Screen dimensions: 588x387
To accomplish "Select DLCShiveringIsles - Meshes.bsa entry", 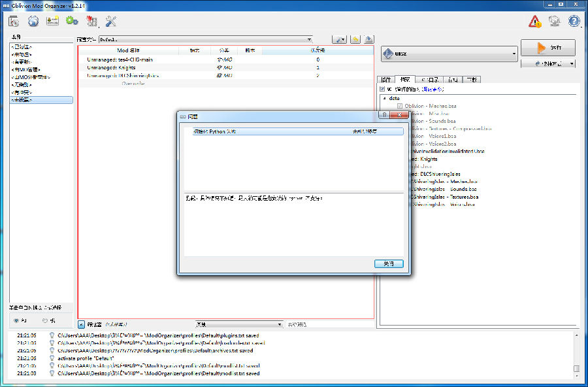I will tap(444, 182).
